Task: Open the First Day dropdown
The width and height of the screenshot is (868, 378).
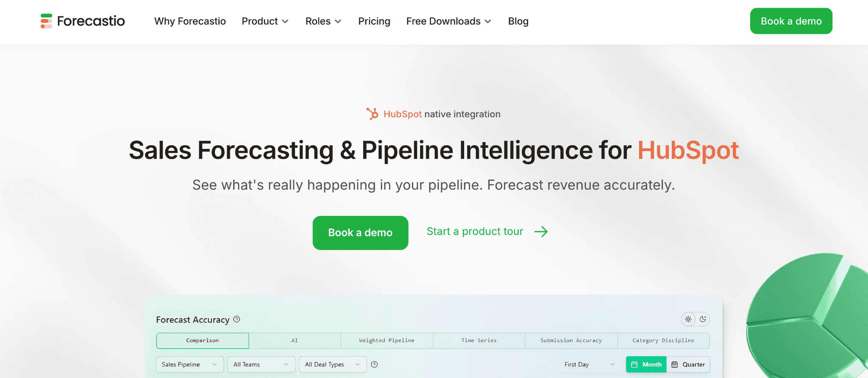Action: (x=588, y=364)
